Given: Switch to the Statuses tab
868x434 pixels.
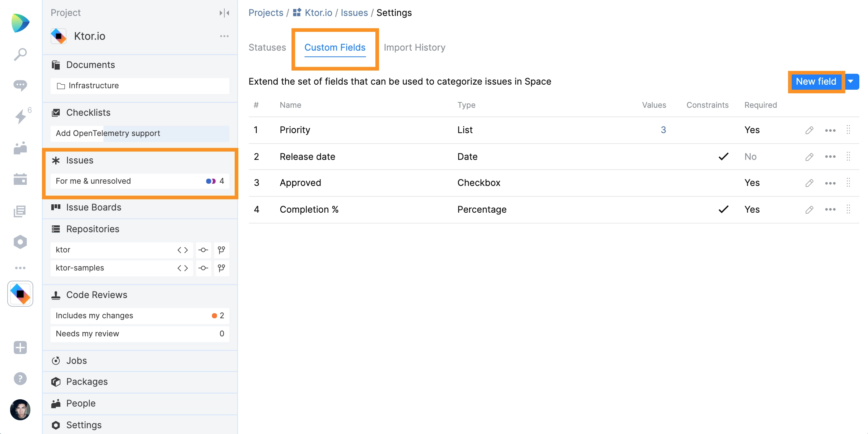Looking at the screenshot, I should click(x=267, y=47).
